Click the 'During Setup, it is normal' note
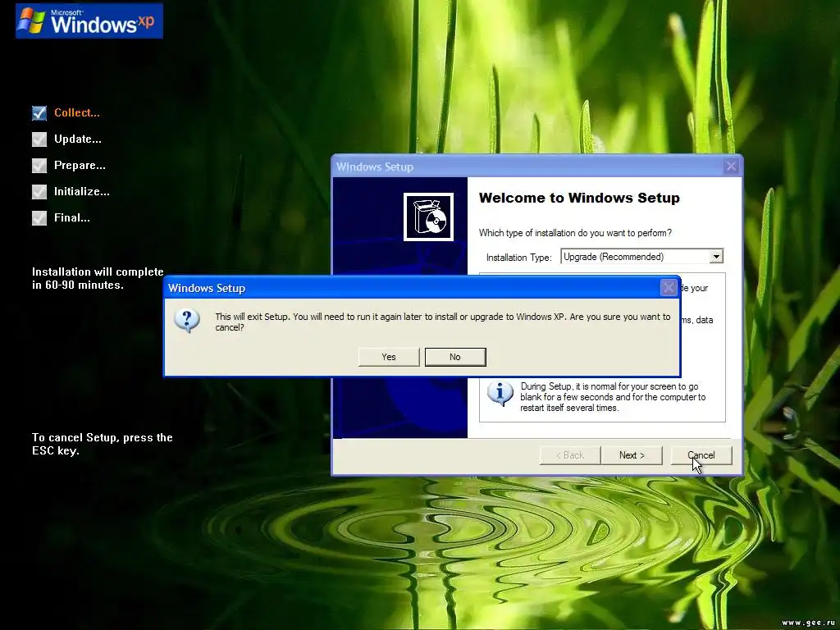 coord(613,397)
